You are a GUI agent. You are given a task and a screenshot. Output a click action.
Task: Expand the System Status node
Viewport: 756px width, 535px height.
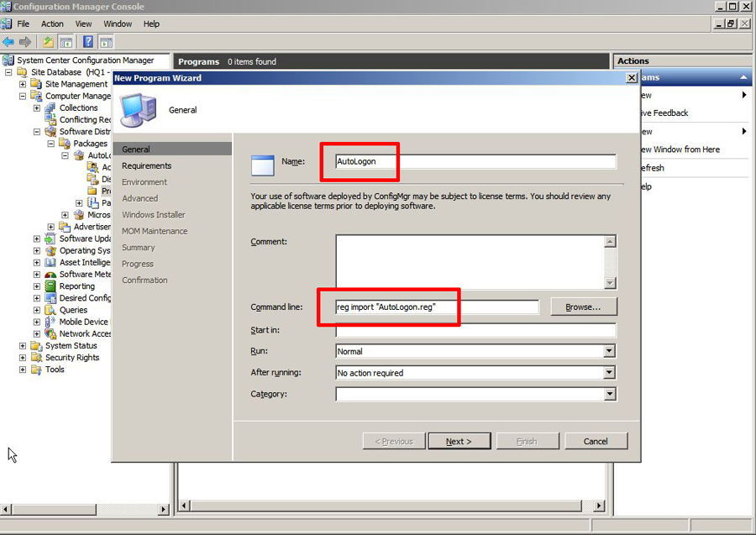click(x=23, y=345)
